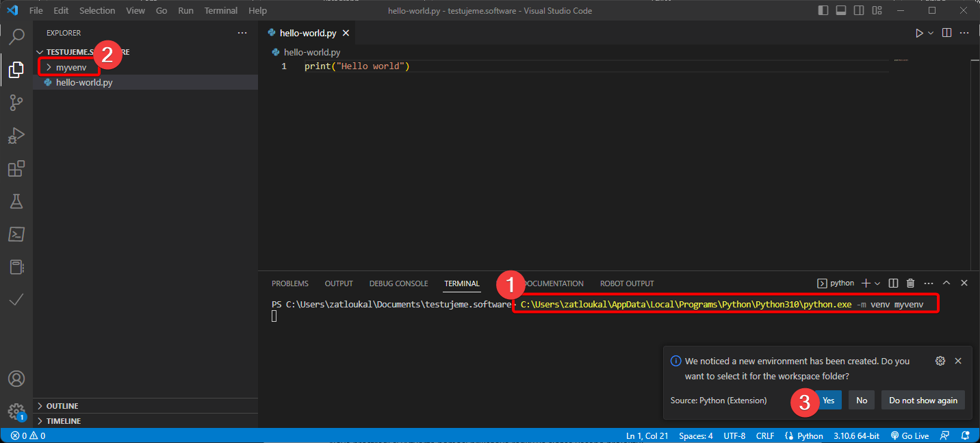Open the Search view in activity bar
The width and height of the screenshot is (980, 443).
click(x=16, y=36)
